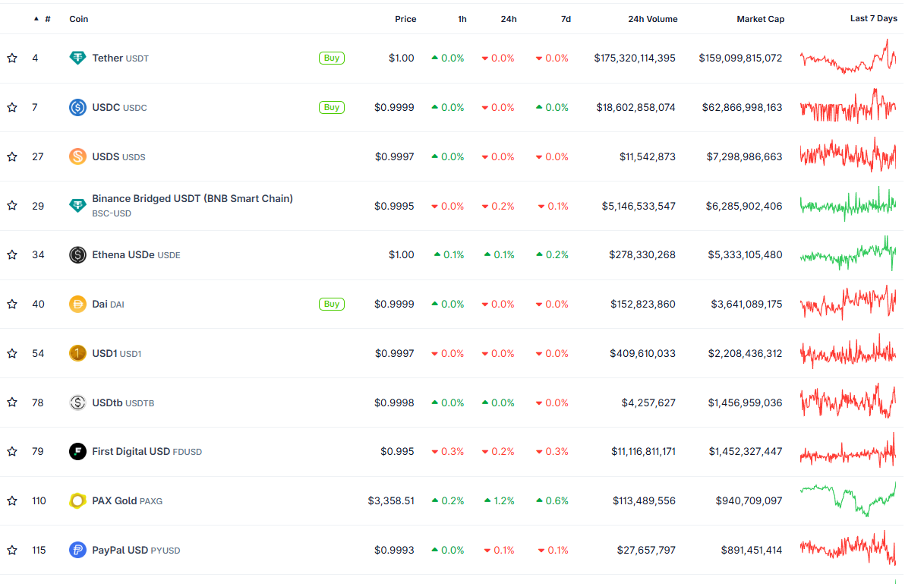Click the Dai coin logo icon
The width and height of the screenshot is (924, 584).
click(x=77, y=304)
